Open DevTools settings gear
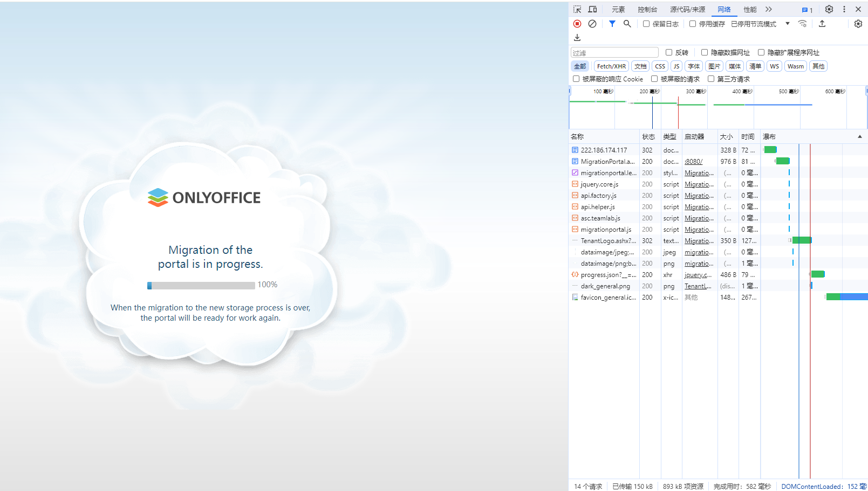 point(829,9)
